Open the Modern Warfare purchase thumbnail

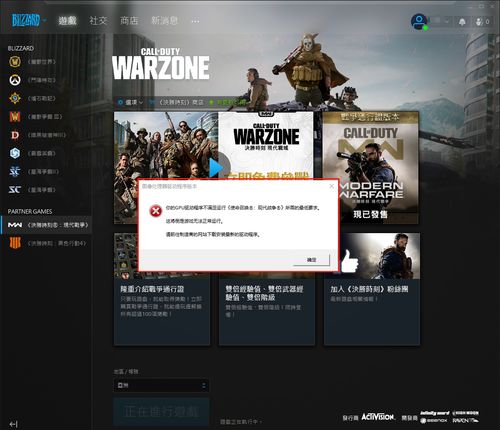pos(370,168)
